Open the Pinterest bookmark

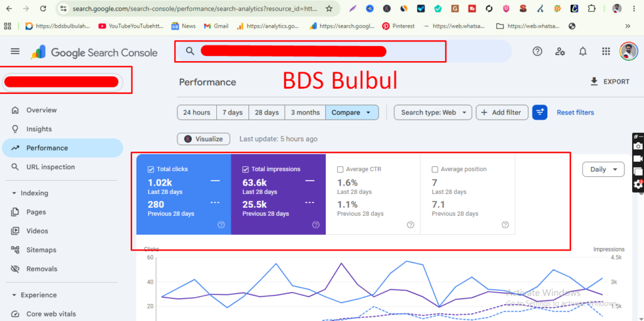(398, 26)
